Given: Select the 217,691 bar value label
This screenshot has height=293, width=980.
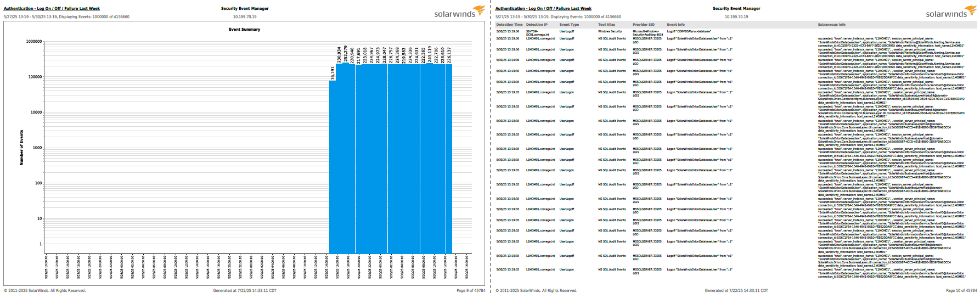Looking at the screenshot, I should [358, 55].
